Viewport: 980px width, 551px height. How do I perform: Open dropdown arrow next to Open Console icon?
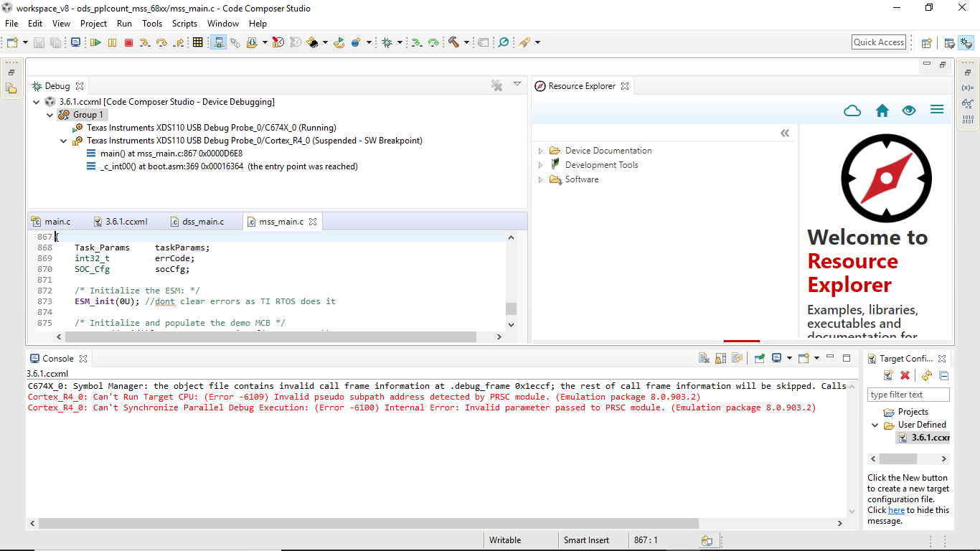(x=816, y=358)
